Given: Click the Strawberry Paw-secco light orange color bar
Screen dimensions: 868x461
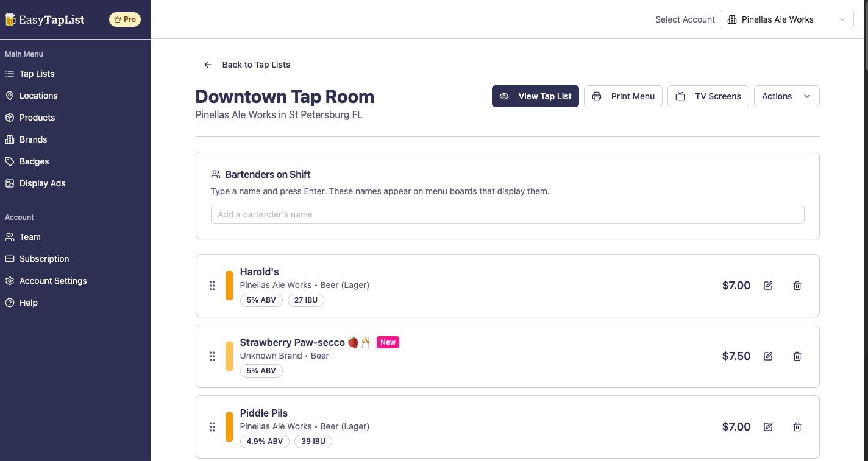Looking at the screenshot, I should (229, 356).
